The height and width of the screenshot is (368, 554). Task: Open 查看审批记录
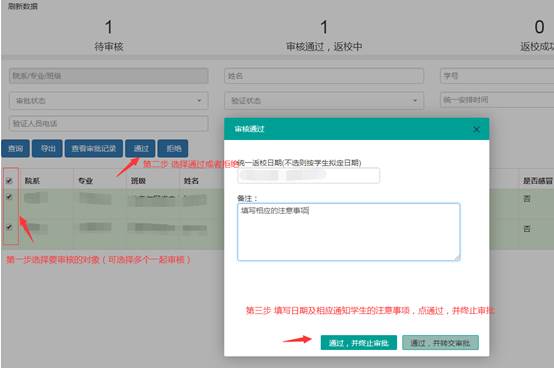click(x=94, y=148)
